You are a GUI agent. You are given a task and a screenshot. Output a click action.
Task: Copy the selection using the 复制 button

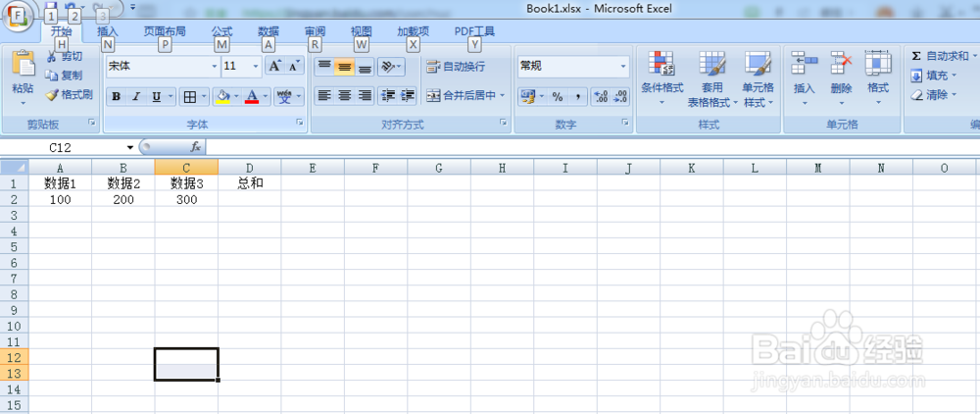[x=65, y=76]
